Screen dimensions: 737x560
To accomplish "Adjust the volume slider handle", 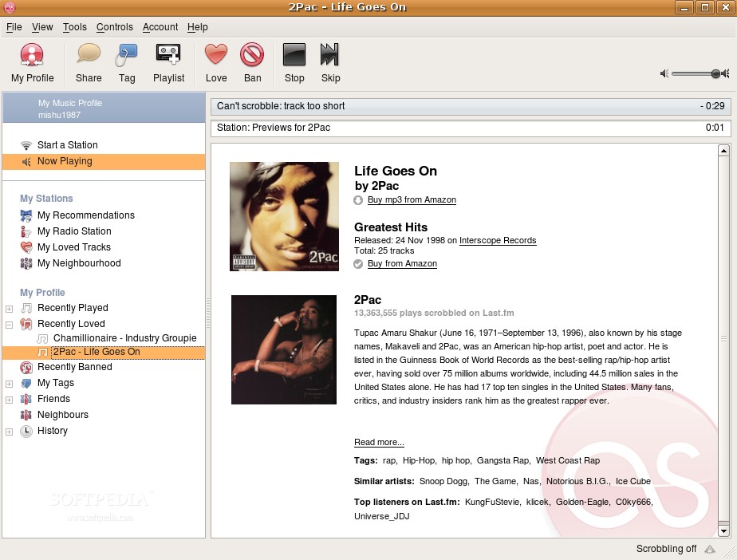I will tap(715, 73).
